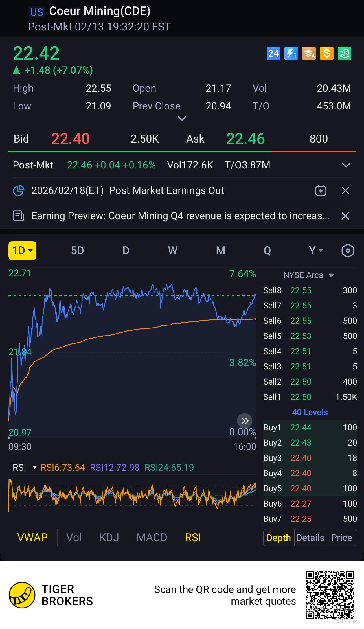Open the Earning Preview Coeur Mining article
This screenshot has height=629, width=364.
(x=180, y=216)
